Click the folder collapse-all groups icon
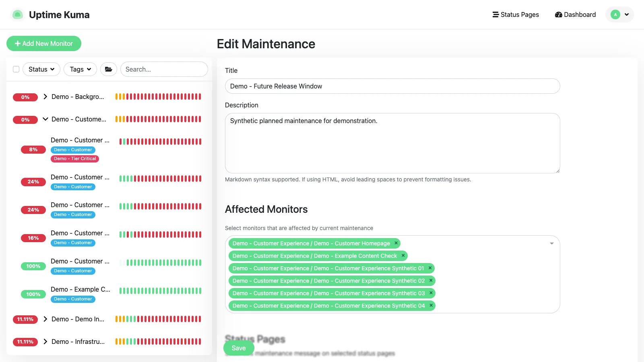The height and width of the screenshot is (362, 644). [109, 69]
